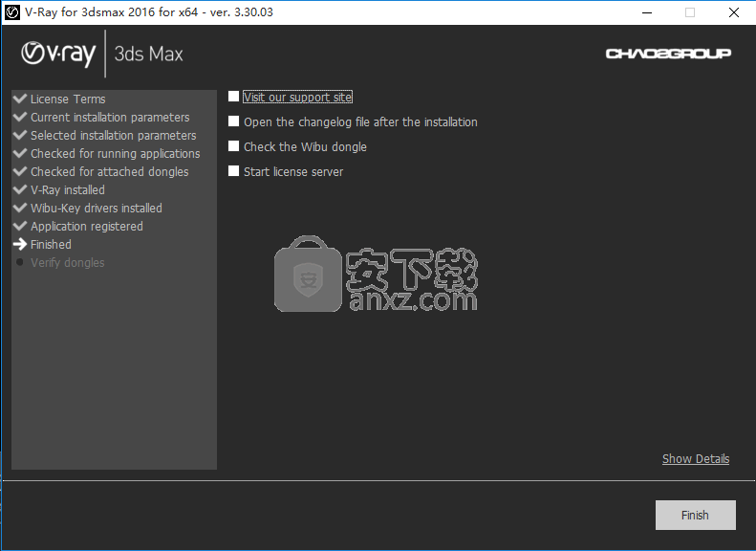The width and height of the screenshot is (756, 551).
Task: Click the V-Ray logo in the header
Action: click(58, 54)
